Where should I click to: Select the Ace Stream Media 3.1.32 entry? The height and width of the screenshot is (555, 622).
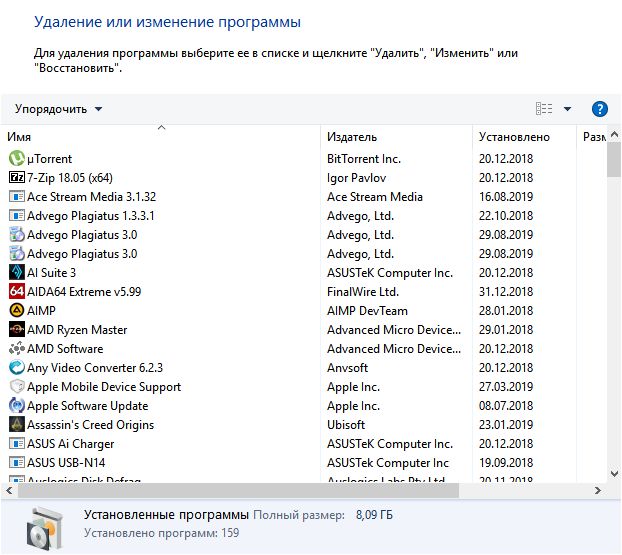tap(91, 197)
